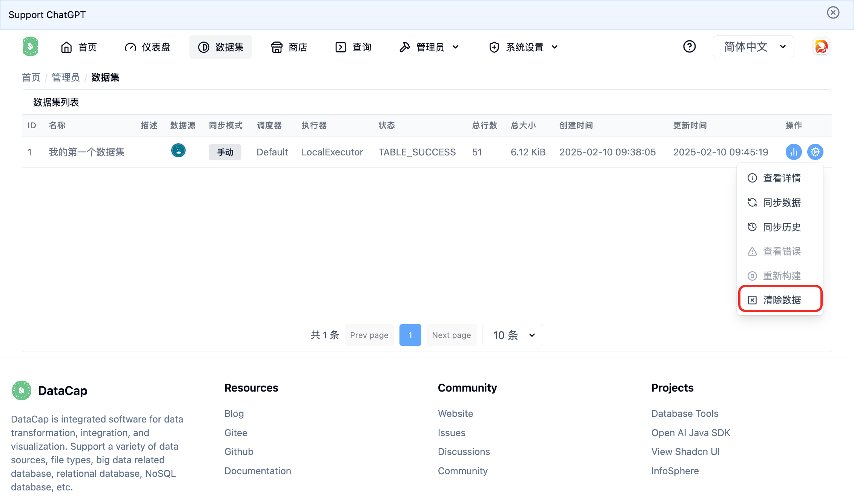Expand the 系统设置 system settings dropdown
This screenshot has width=854, height=504.
pos(524,47)
